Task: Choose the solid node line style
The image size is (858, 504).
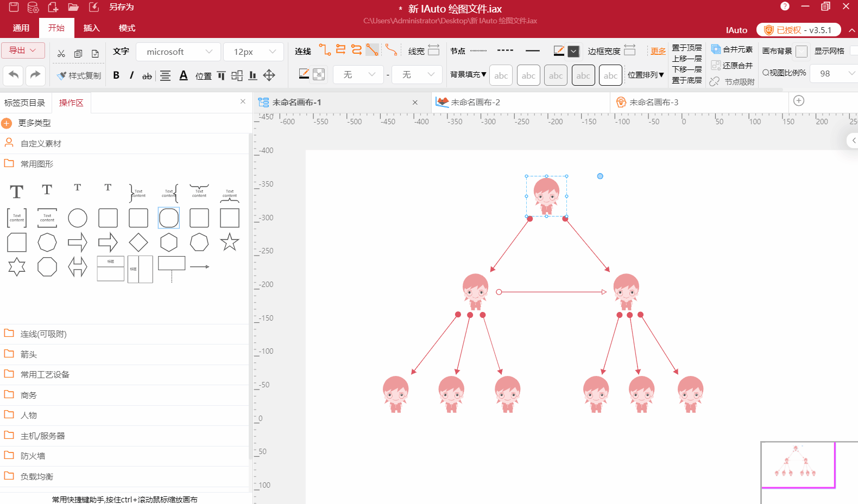Action: tap(533, 50)
